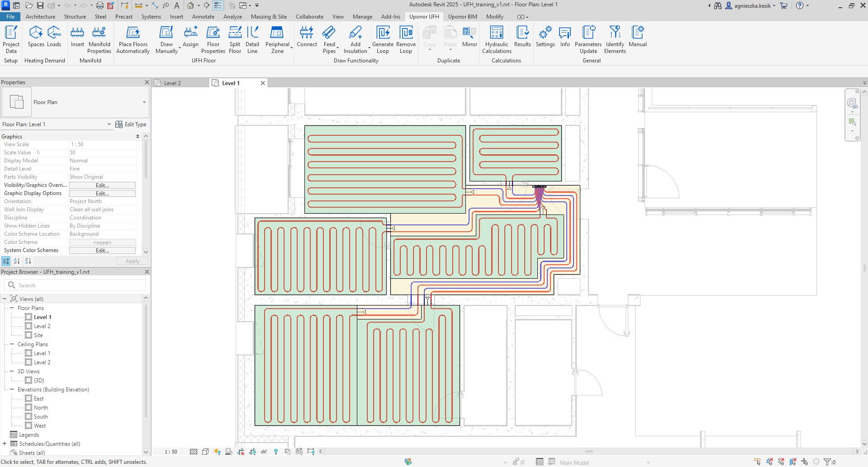Select the Remove Loop tool
The width and height of the screenshot is (868, 467).
tap(406, 39)
